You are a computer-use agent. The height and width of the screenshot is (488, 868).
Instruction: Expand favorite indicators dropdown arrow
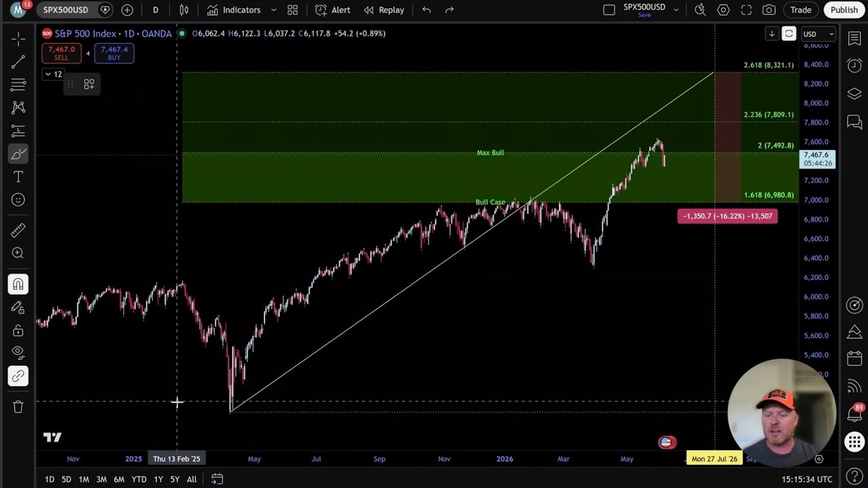[x=274, y=9]
